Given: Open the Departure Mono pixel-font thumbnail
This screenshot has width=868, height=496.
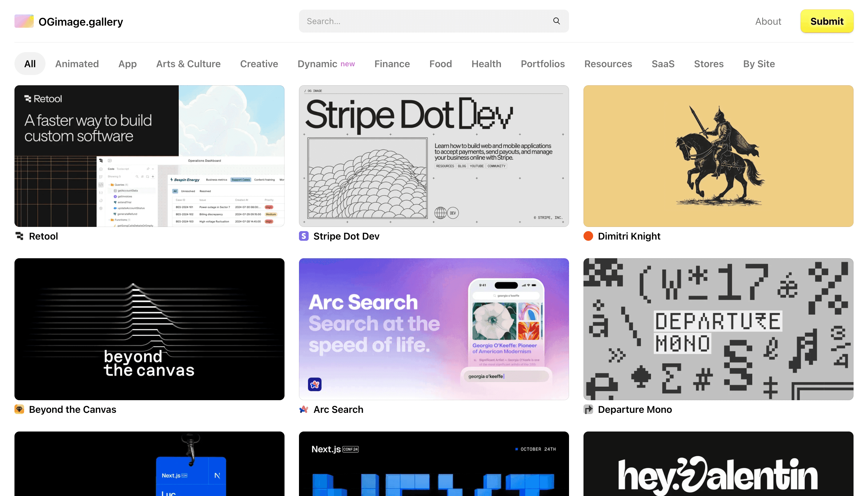Looking at the screenshot, I should (x=718, y=329).
